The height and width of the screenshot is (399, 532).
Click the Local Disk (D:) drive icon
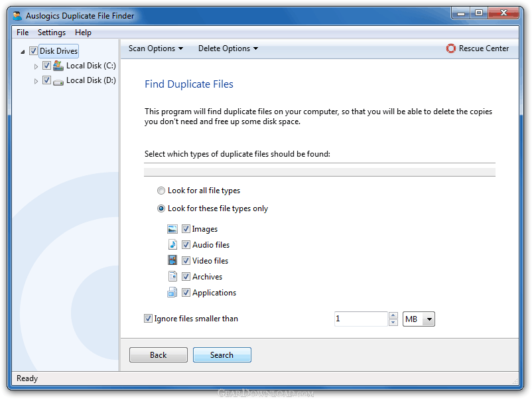click(58, 82)
